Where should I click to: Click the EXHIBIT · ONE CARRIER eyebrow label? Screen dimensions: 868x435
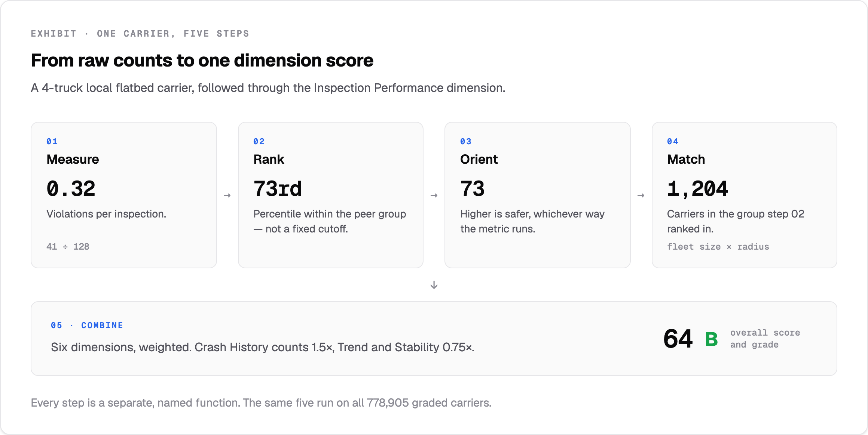pos(140,34)
